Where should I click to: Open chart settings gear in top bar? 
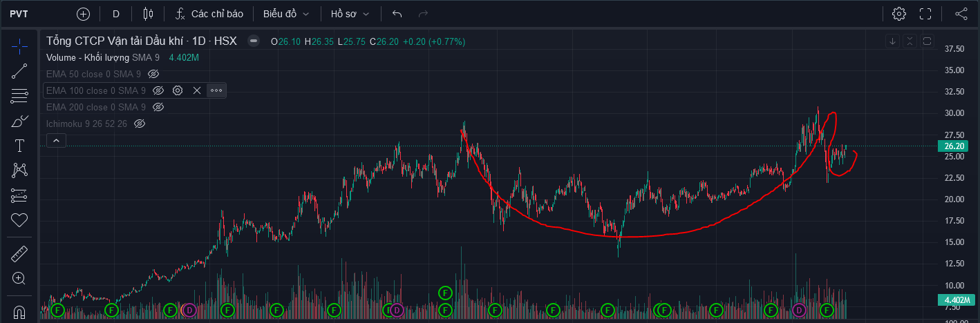(899, 14)
